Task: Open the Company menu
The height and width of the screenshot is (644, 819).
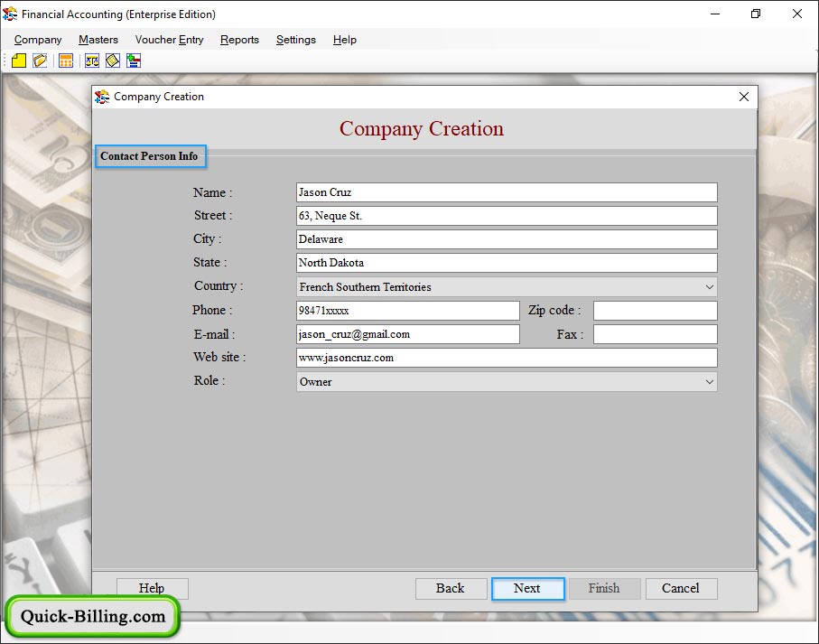Action: [x=38, y=40]
